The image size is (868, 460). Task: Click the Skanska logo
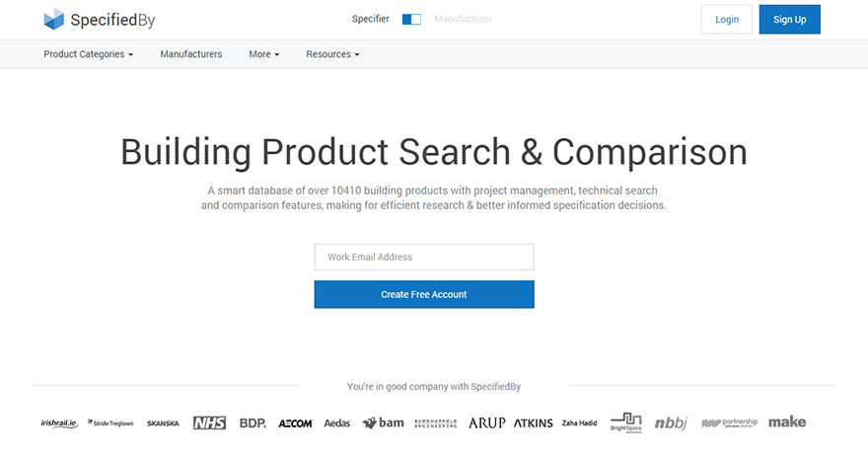pyautogui.click(x=163, y=423)
